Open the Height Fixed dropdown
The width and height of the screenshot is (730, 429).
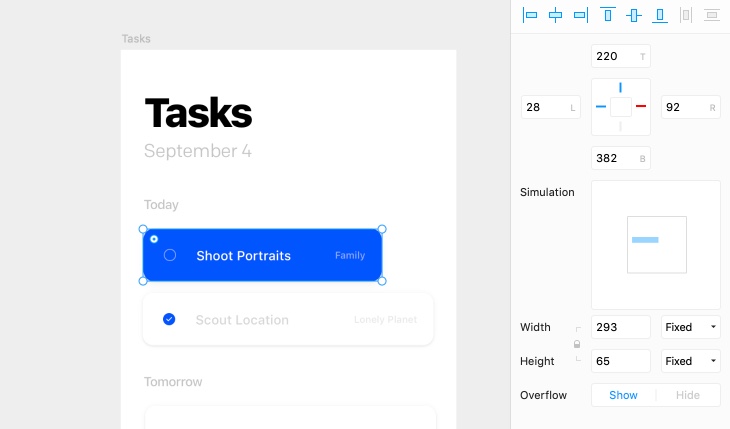(x=690, y=361)
